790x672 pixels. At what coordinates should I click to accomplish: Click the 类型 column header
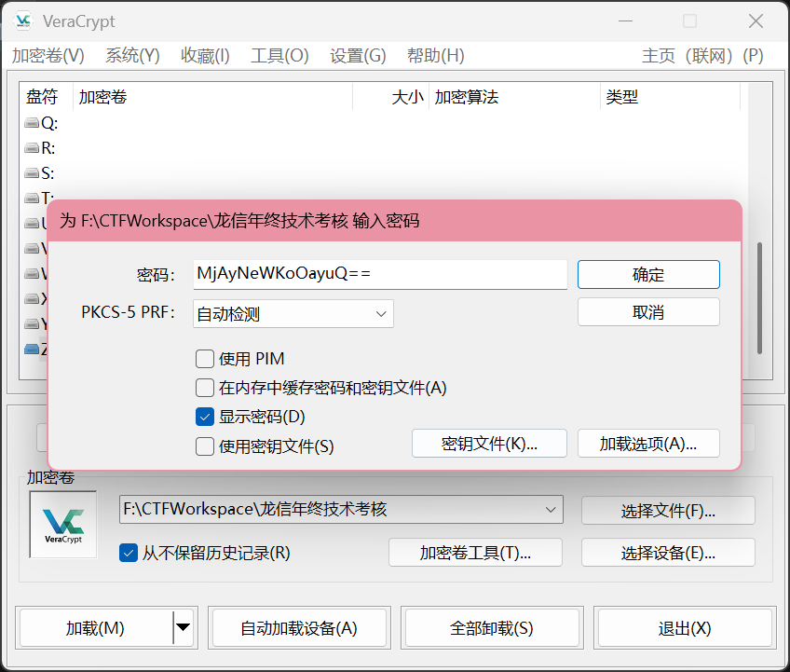pos(671,96)
